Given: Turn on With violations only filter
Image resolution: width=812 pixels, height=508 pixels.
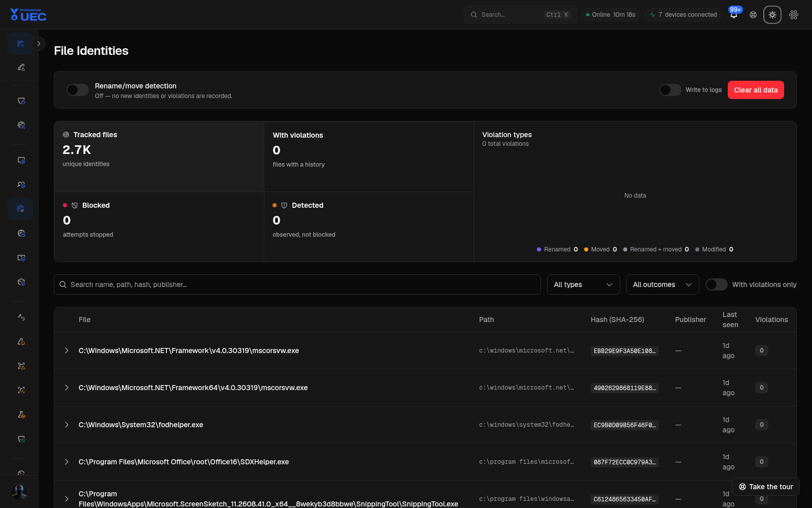Looking at the screenshot, I should (x=717, y=284).
